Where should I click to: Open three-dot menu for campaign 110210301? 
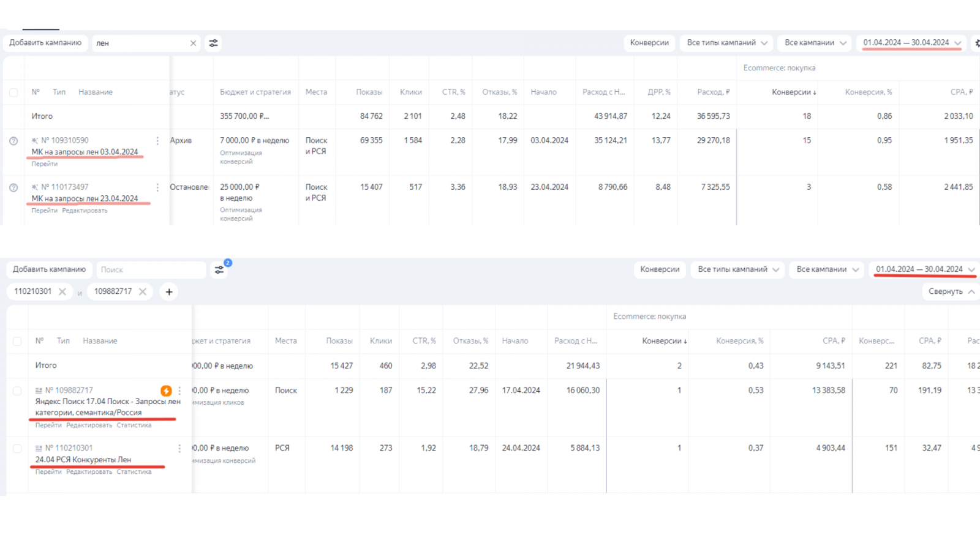(x=179, y=449)
